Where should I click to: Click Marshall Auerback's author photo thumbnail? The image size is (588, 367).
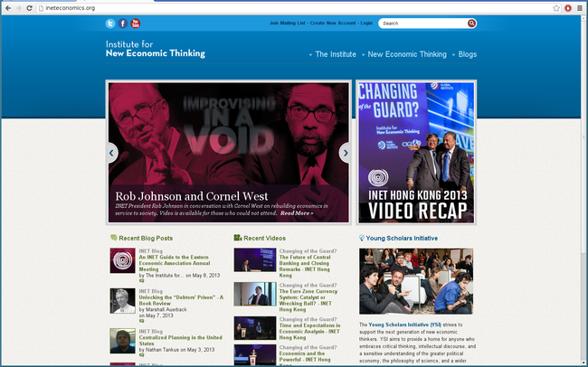[123, 301]
